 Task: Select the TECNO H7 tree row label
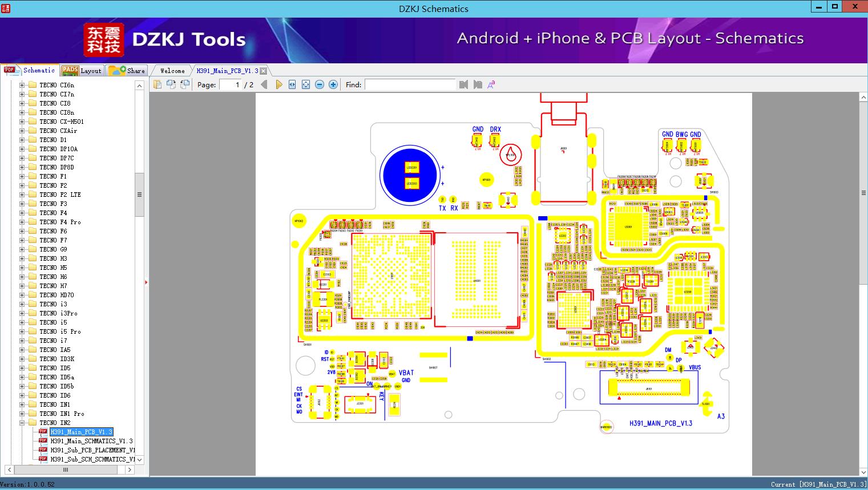pos(53,286)
